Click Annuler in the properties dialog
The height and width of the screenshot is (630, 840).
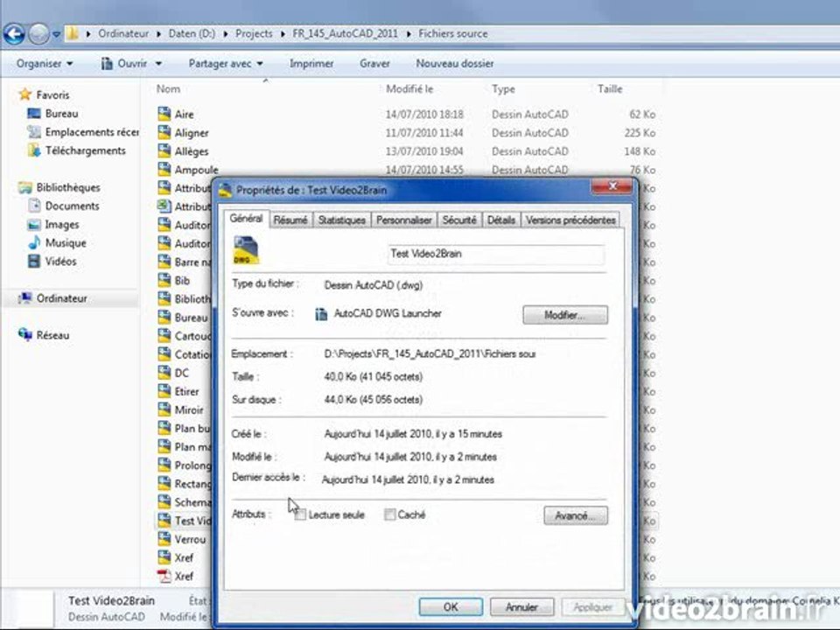pos(521,607)
